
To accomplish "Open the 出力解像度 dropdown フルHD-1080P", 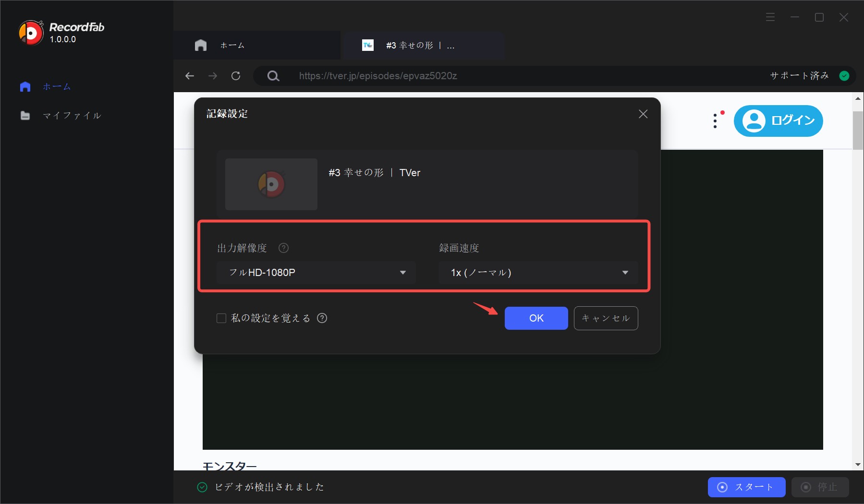I will pyautogui.click(x=316, y=273).
